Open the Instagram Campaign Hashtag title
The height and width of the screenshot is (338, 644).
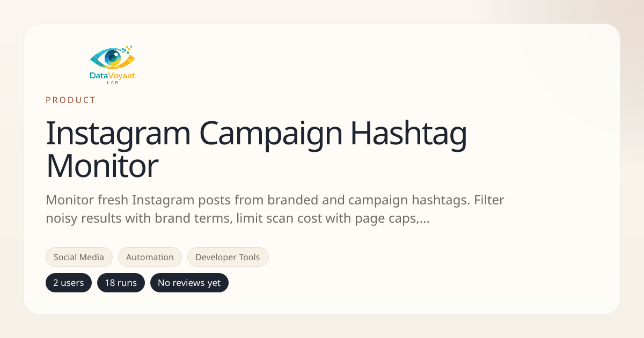[256, 134]
